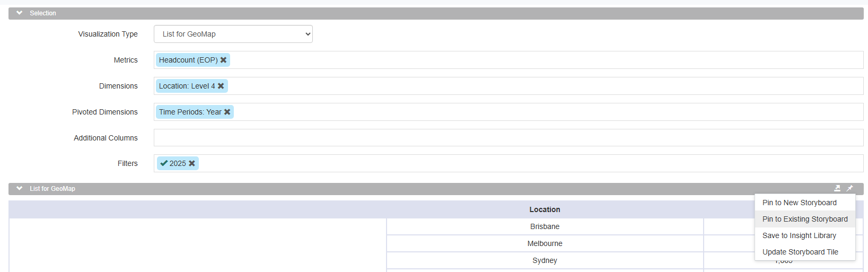Click the Location column header
Viewport: 868px width, 272px height.
coord(545,209)
